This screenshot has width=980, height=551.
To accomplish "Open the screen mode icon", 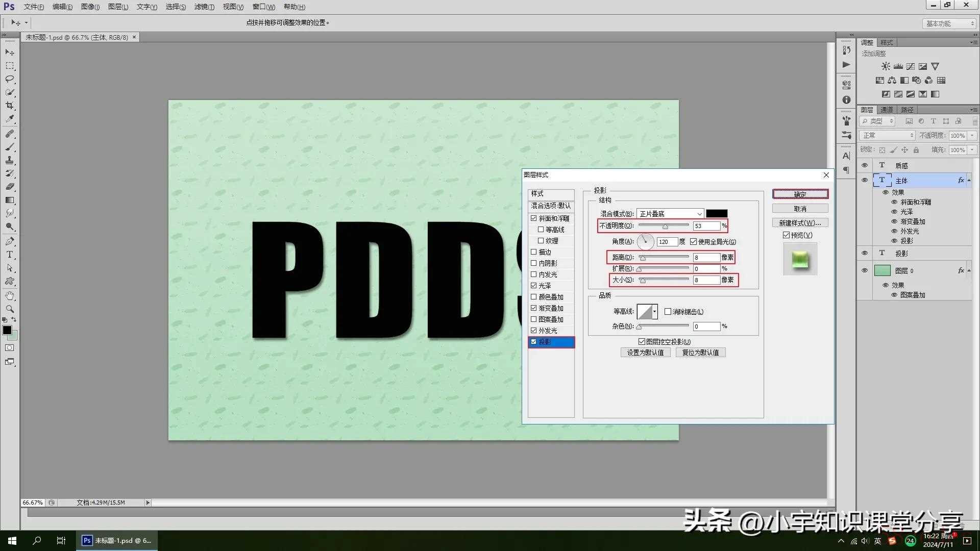I will [10, 362].
